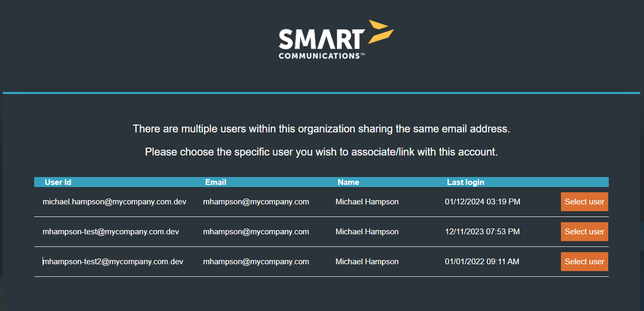Screen dimensions: 644x311
Task: Click user ID michael.hampson@mycompany.com.dev text
Action: [x=114, y=202]
